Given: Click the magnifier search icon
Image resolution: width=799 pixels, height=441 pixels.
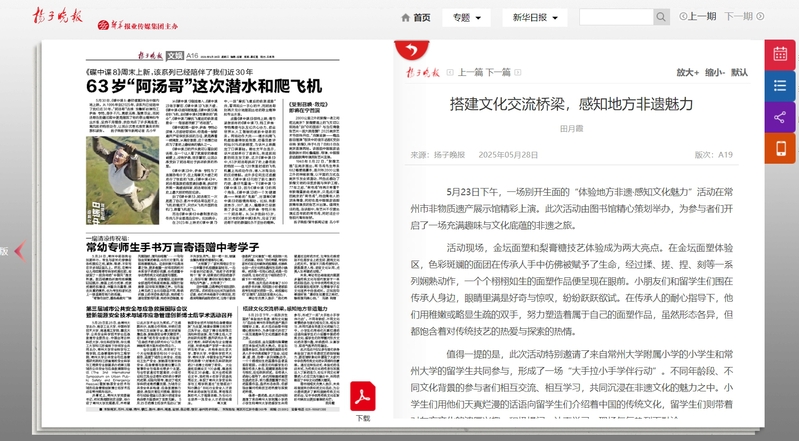Looking at the screenshot, I should [x=661, y=17].
